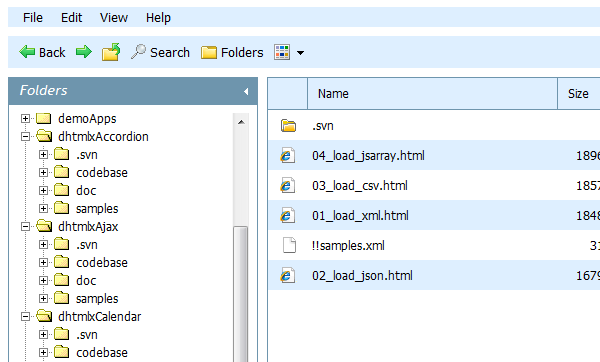Expand samples under dhtmlxAjax

(x=43, y=298)
